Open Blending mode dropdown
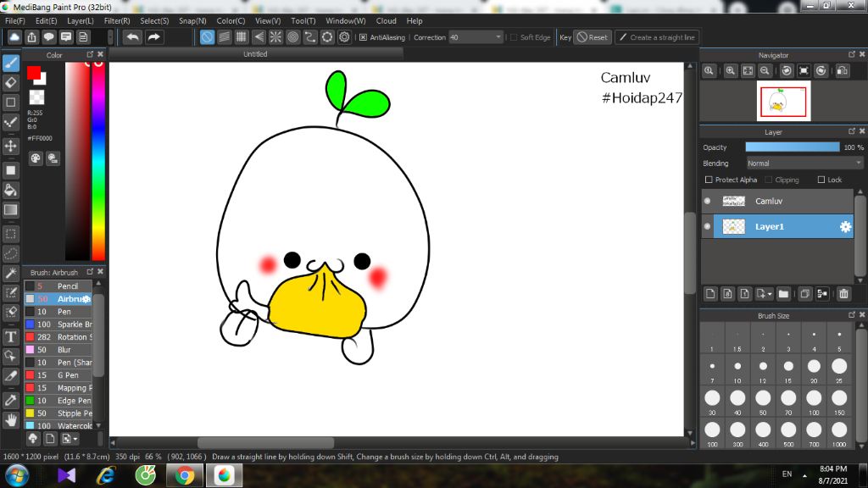Image resolution: width=868 pixels, height=488 pixels. click(804, 164)
